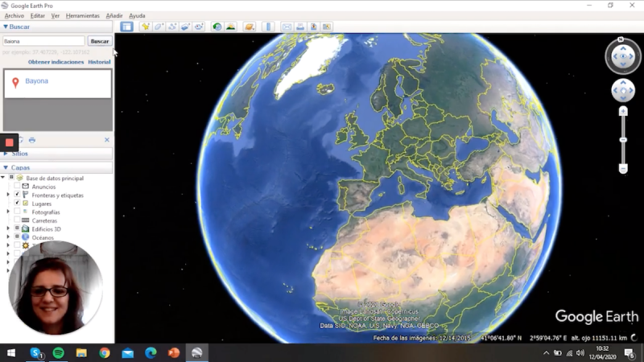Open the Ver menu
644x362 pixels.
pos(56,15)
